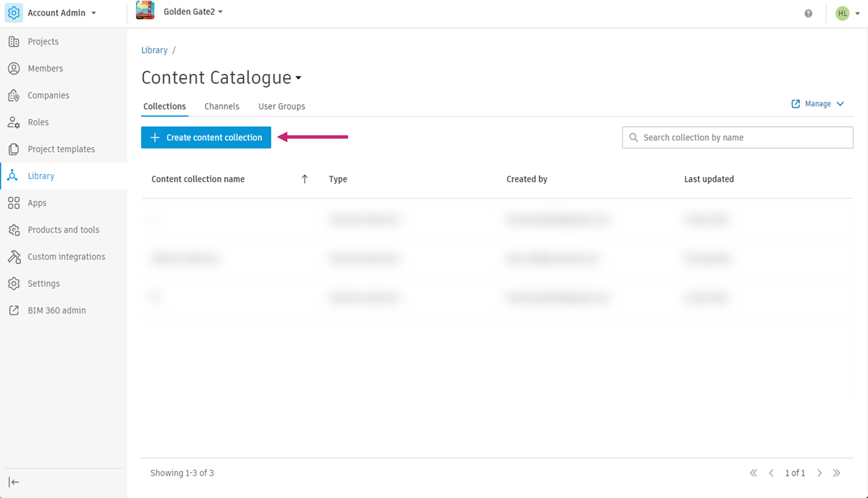The height and width of the screenshot is (498, 868).
Task: Open the Golden Gate2 account switcher
Action: pos(193,12)
